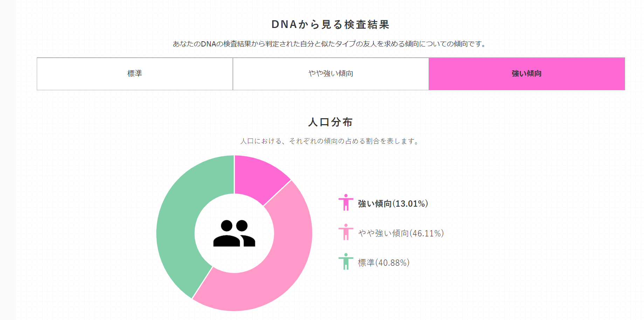Select the やや強い傾向 result tab

point(331,74)
